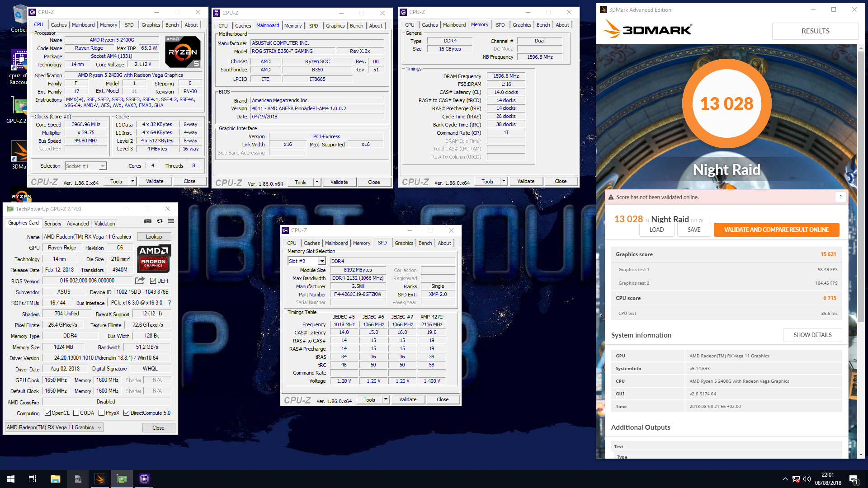Click the Core Speed 3966.96 MHz value
Image resolution: width=868 pixels, height=488 pixels.
(x=86, y=124)
